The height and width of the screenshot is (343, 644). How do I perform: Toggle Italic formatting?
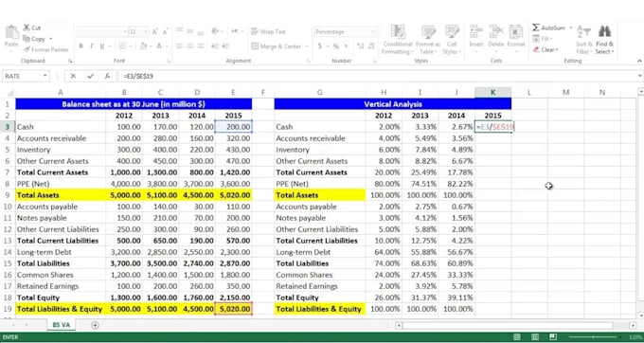point(92,46)
